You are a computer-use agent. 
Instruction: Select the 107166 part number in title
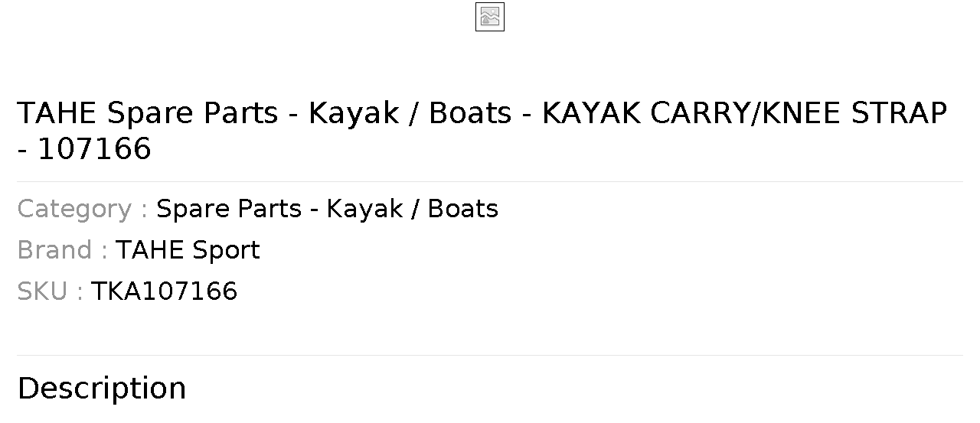[x=94, y=148]
